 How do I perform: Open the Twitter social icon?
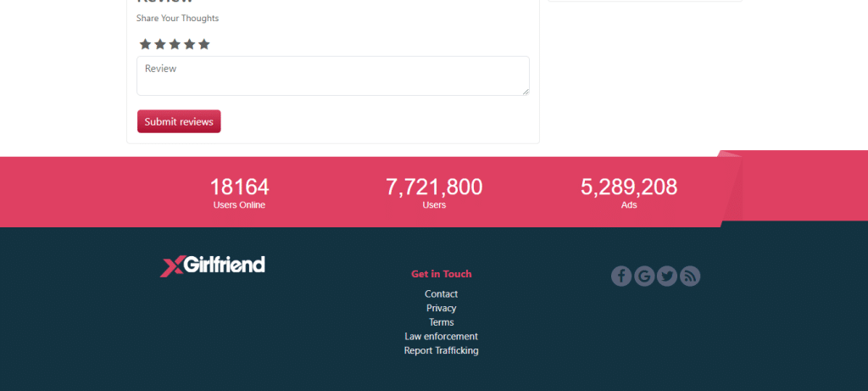coord(667,276)
